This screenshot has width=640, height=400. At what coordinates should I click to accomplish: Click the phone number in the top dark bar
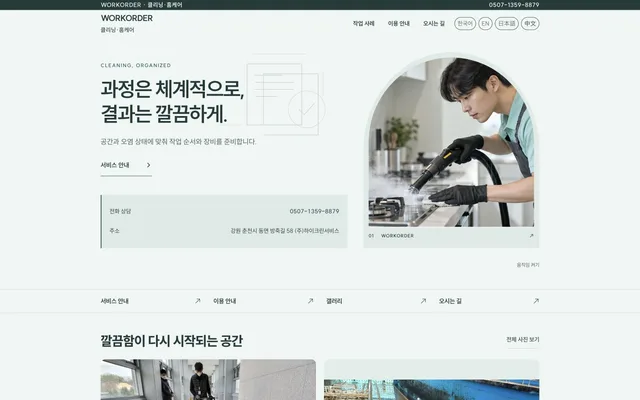(514, 5)
